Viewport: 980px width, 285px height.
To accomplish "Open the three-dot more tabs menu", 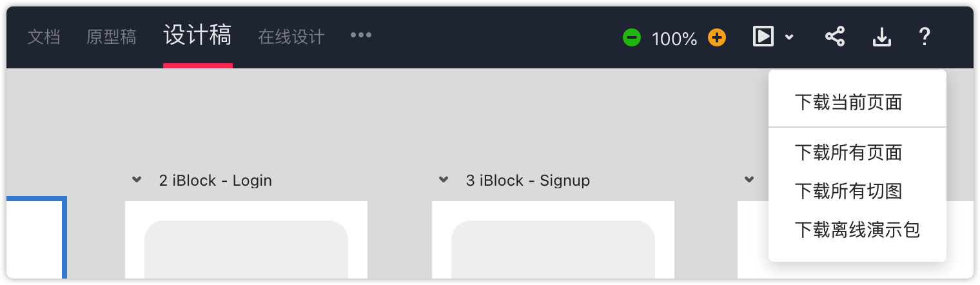I will click(361, 35).
